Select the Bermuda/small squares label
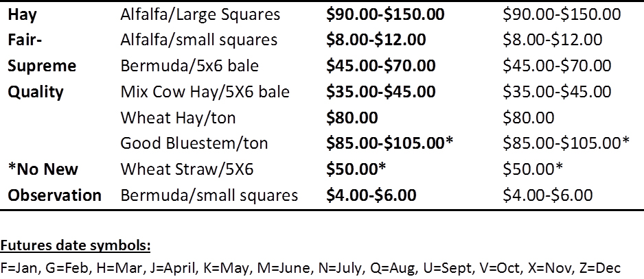This screenshot has width=644, height=279. (x=209, y=195)
